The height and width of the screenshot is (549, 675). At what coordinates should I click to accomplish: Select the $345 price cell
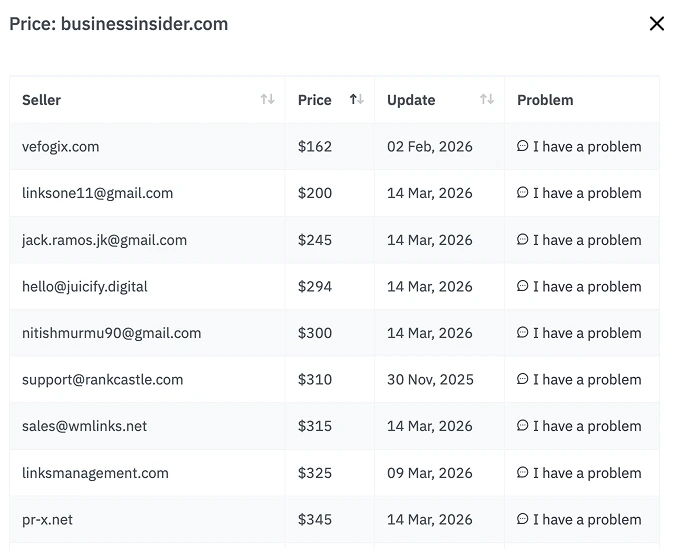click(x=315, y=520)
